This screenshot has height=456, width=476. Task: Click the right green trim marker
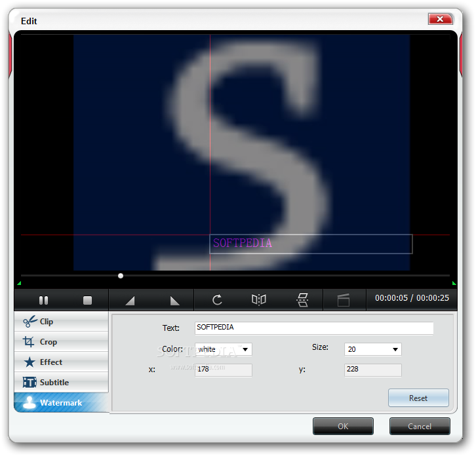454,283
